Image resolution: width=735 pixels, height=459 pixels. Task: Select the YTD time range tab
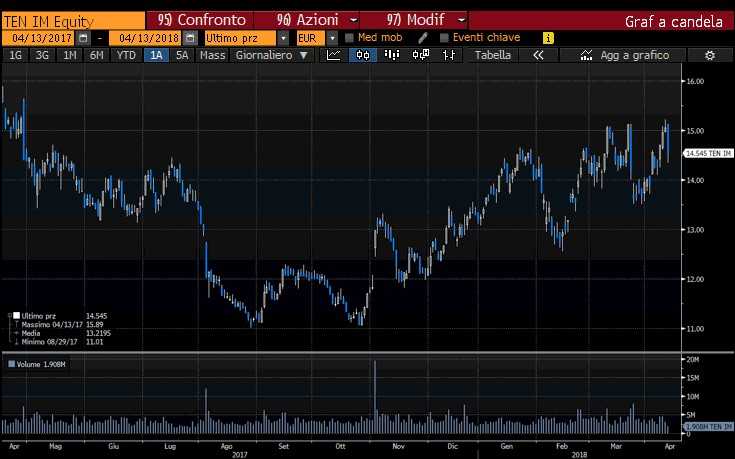126,55
